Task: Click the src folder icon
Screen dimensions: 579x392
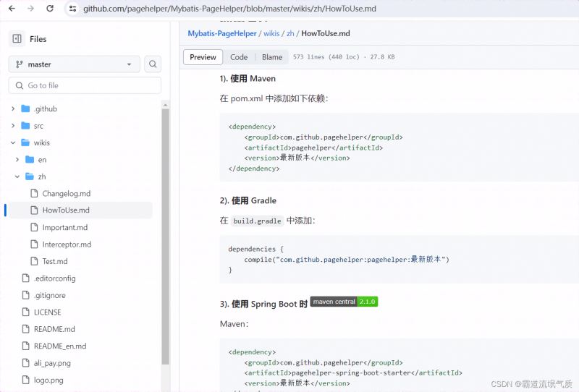Action: pos(25,126)
